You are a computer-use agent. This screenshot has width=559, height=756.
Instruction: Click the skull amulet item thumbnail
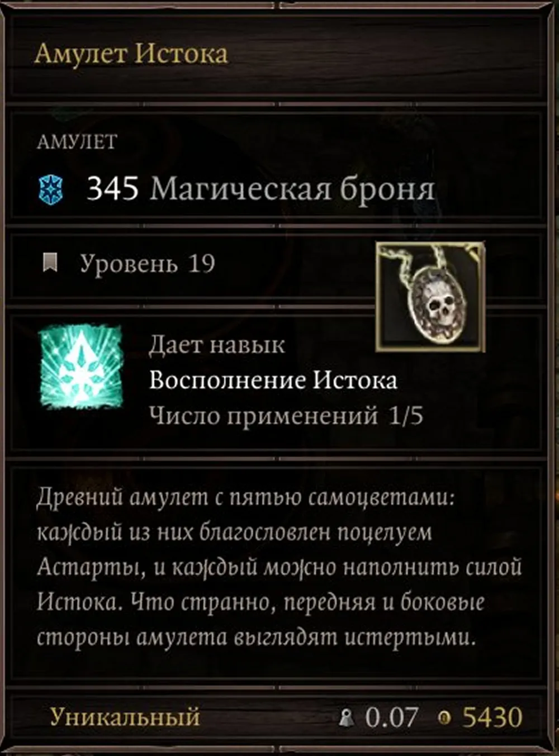coord(430,297)
